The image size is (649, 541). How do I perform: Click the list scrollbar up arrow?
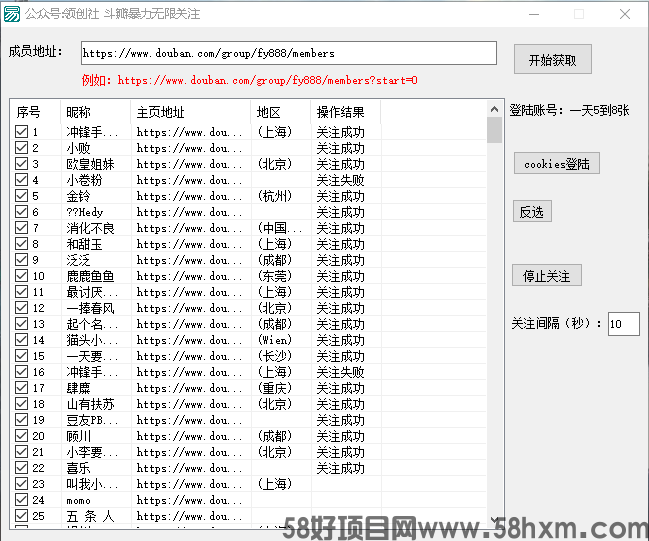click(x=494, y=109)
